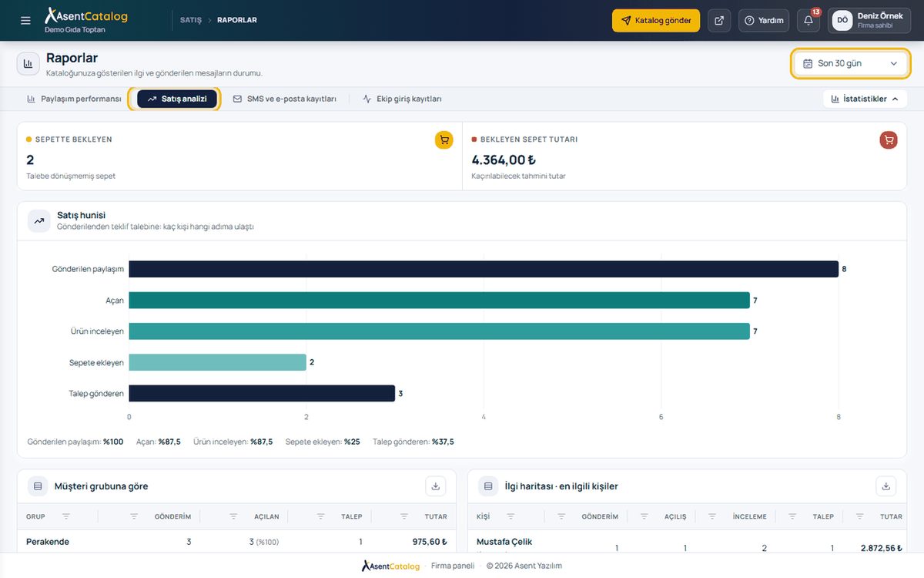This screenshot has width=924, height=578.
Task: Filter the İNCELEME column in İlgi haritası
Action: click(x=711, y=516)
